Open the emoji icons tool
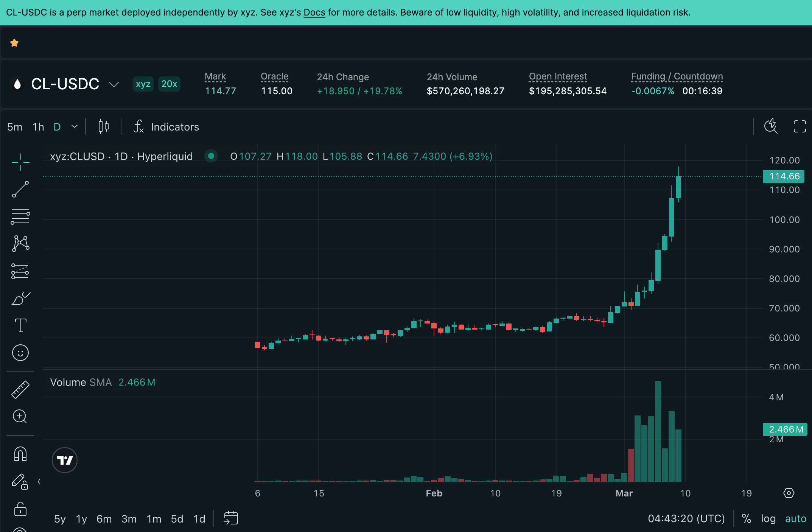Image resolution: width=812 pixels, height=532 pixels. tap(20, 353)
